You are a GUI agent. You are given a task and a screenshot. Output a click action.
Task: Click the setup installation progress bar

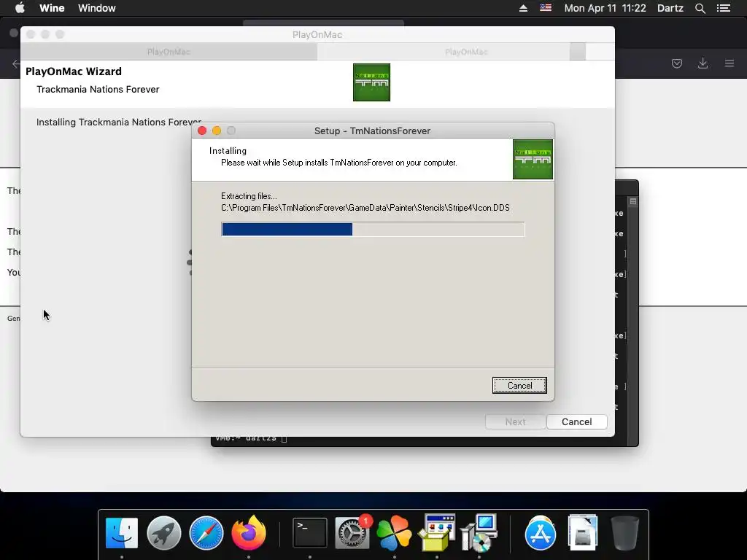(373, 229)
